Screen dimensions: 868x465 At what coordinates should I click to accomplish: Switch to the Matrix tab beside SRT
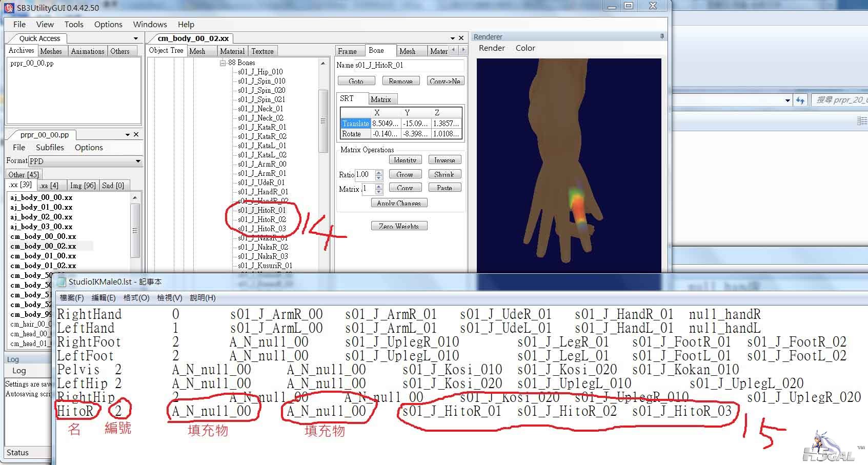tap(380, 99)
